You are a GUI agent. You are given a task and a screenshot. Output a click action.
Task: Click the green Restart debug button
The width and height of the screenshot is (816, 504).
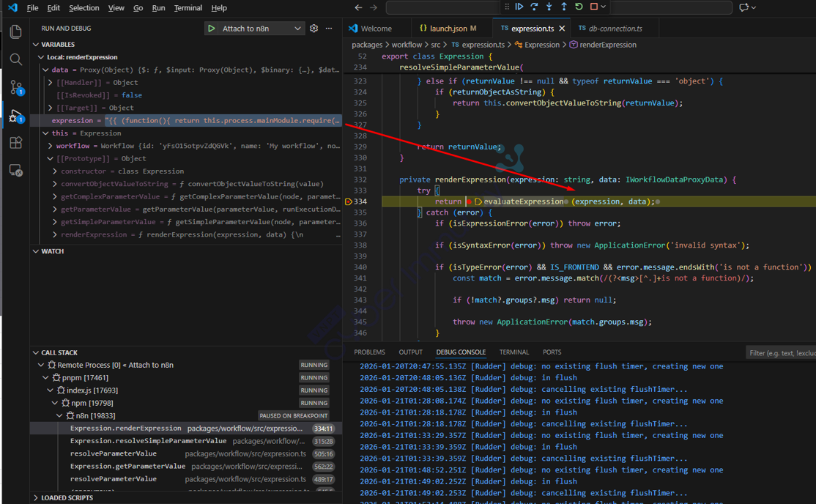tap(579, 7)
